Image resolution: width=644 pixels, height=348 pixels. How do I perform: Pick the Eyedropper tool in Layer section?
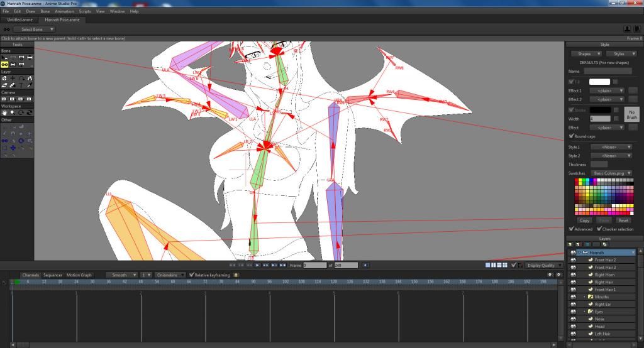point(30,85)
